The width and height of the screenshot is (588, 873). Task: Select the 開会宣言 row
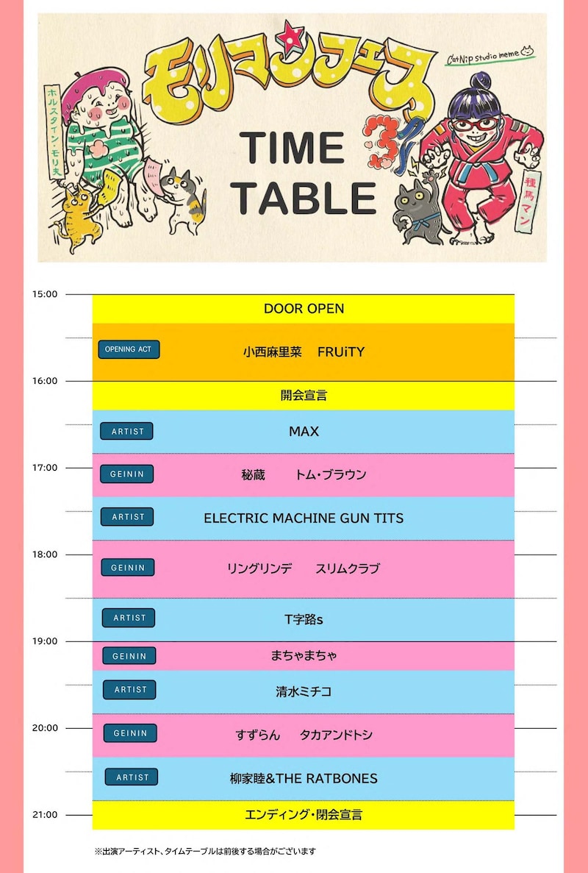[303, 395]
